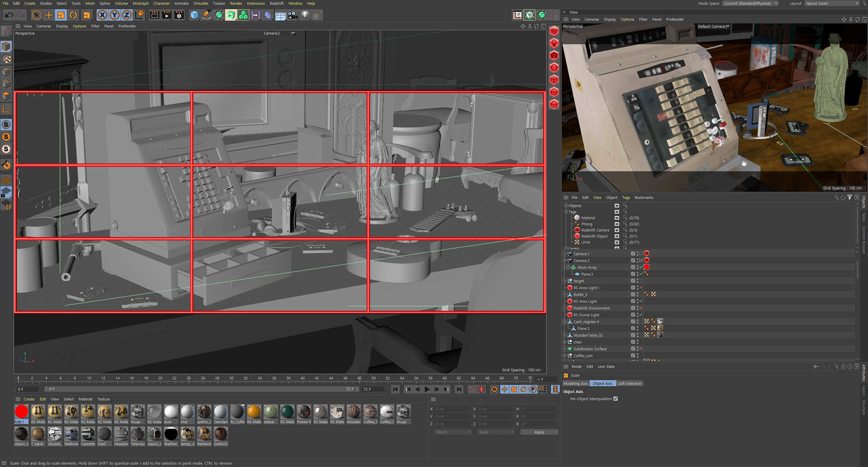
Task: Click the current frame field 0 F
Action: [28, 389]
